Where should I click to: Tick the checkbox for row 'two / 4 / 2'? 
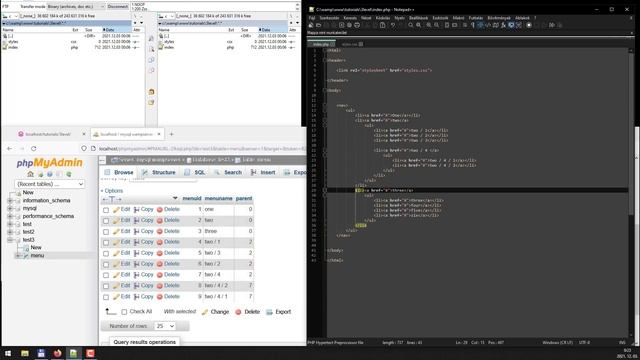106,286
